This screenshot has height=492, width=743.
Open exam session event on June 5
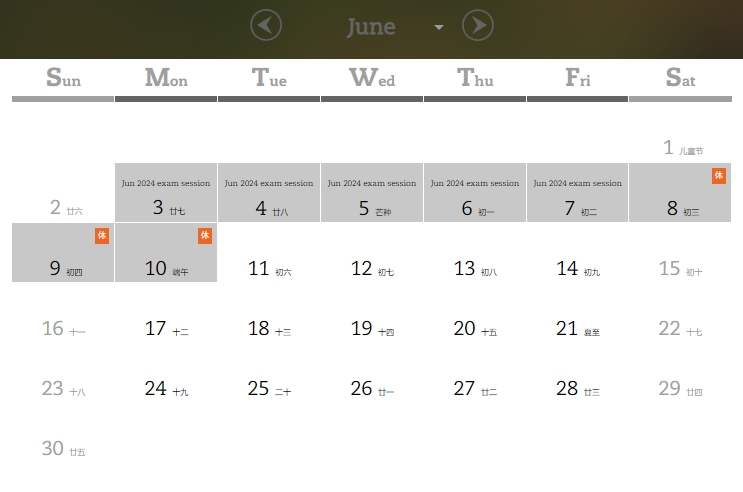[x=372, y=183]
